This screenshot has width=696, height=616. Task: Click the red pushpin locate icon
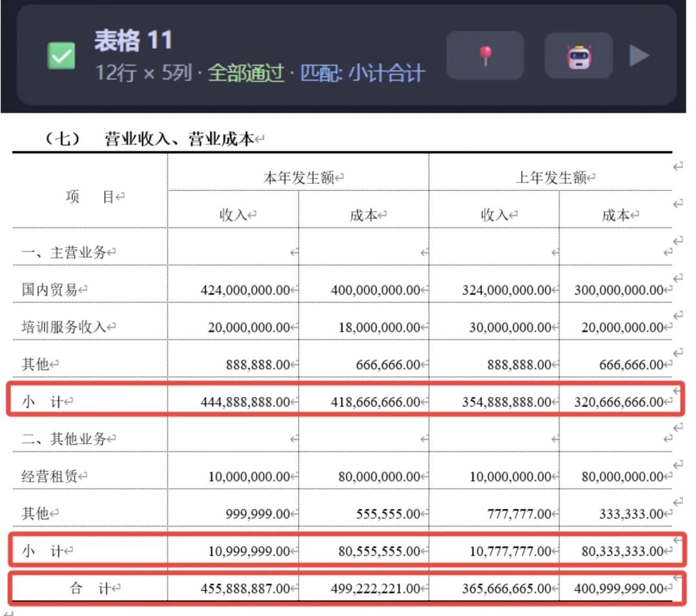pos(485,55)
